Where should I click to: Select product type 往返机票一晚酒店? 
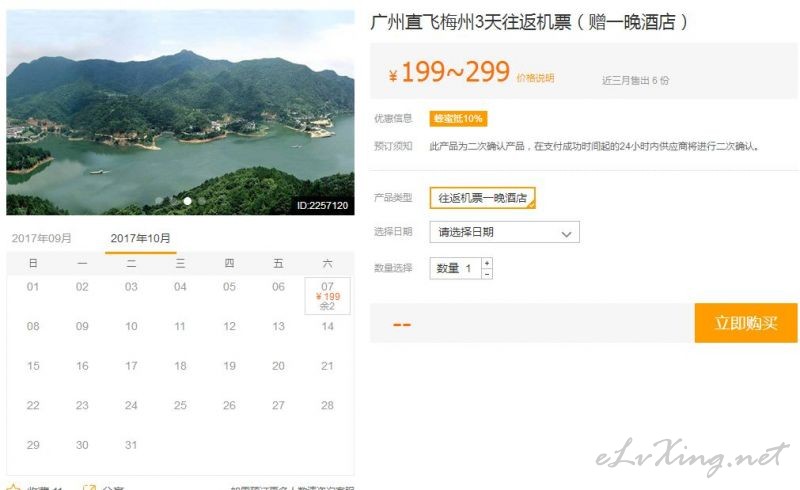click(x=482, y=198)
